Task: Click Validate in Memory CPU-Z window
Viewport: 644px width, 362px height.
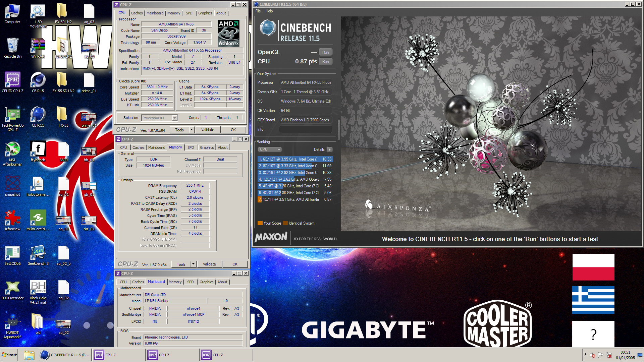Action: [209, 264]
